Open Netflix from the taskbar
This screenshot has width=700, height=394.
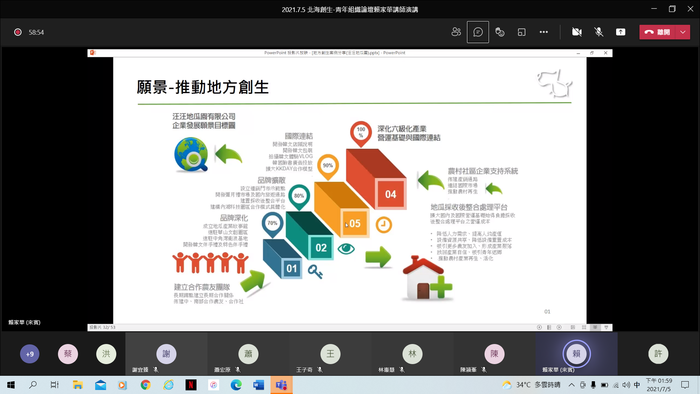click(191, 385)
